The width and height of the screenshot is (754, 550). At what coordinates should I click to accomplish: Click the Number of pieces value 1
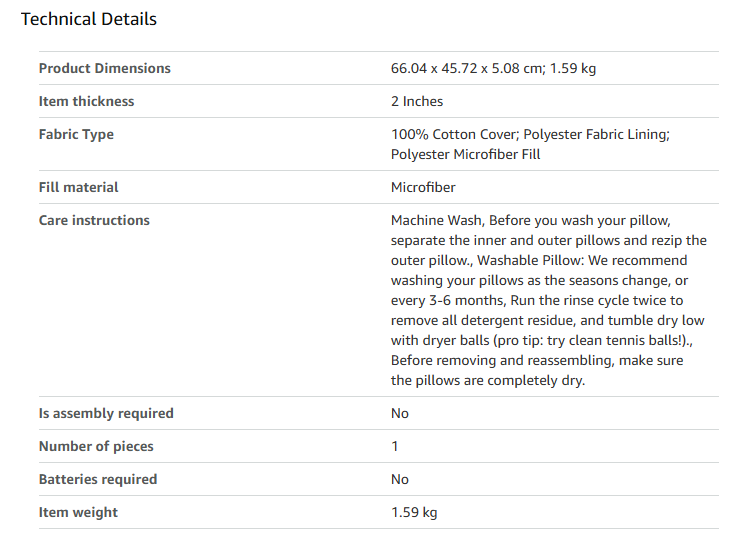pyautogui.click(x=395, y=447)
